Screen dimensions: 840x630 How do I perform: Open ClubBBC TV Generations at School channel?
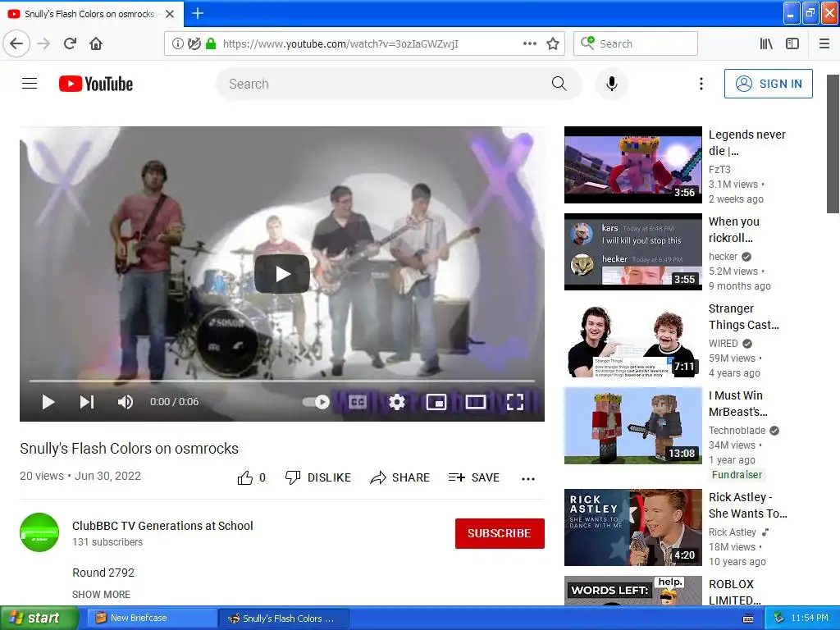point(162,526)
